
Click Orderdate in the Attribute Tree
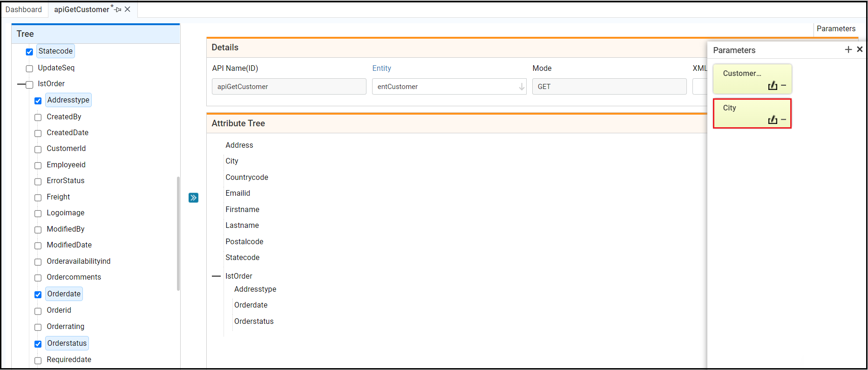[x=251, y=305]
